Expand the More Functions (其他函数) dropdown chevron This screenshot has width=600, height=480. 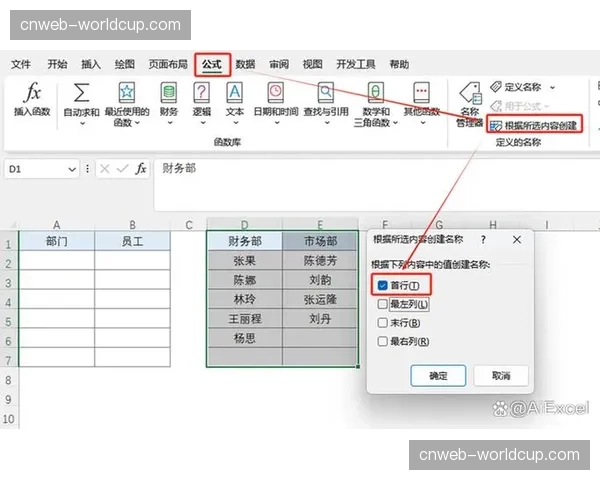[422, 123]
